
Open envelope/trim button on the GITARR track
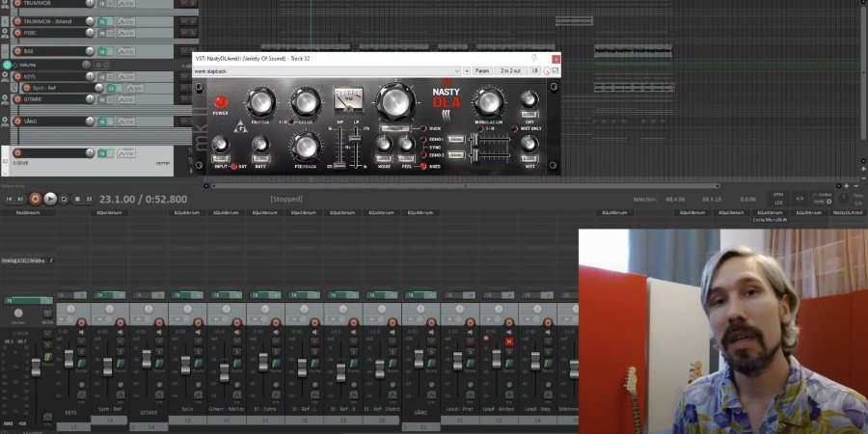point(125,99)
